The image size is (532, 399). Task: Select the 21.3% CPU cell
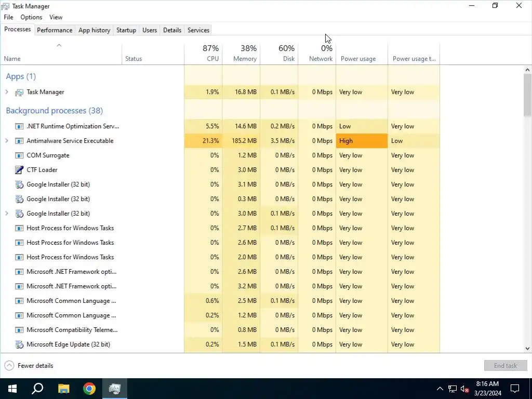click(x=203, y=141)
